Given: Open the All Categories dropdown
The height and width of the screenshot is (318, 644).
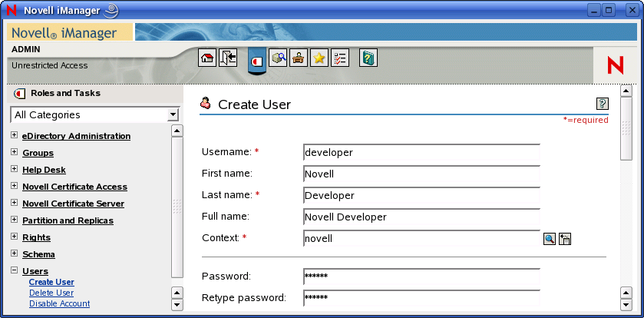Looking at the screenshot, I should 94,114.
